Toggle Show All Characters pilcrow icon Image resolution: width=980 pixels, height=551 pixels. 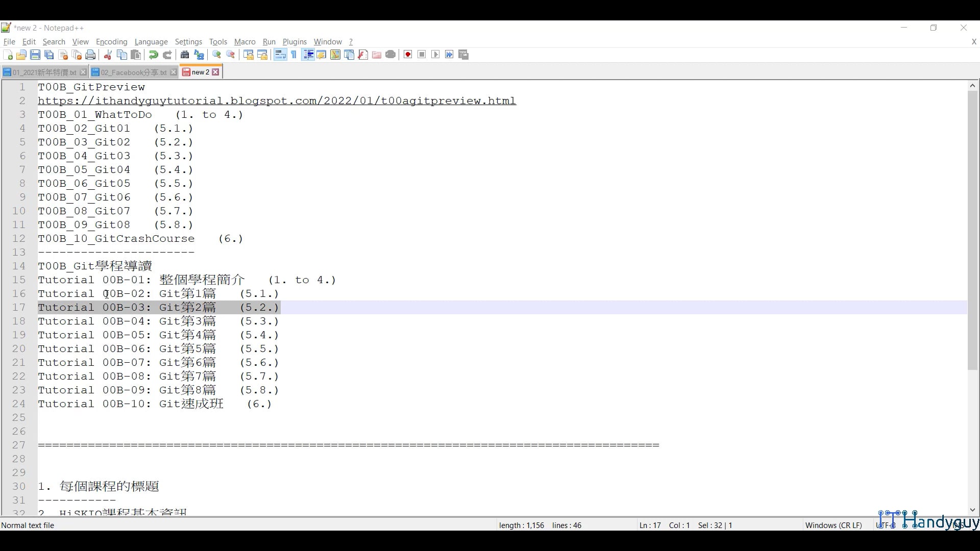pos(294,55)
